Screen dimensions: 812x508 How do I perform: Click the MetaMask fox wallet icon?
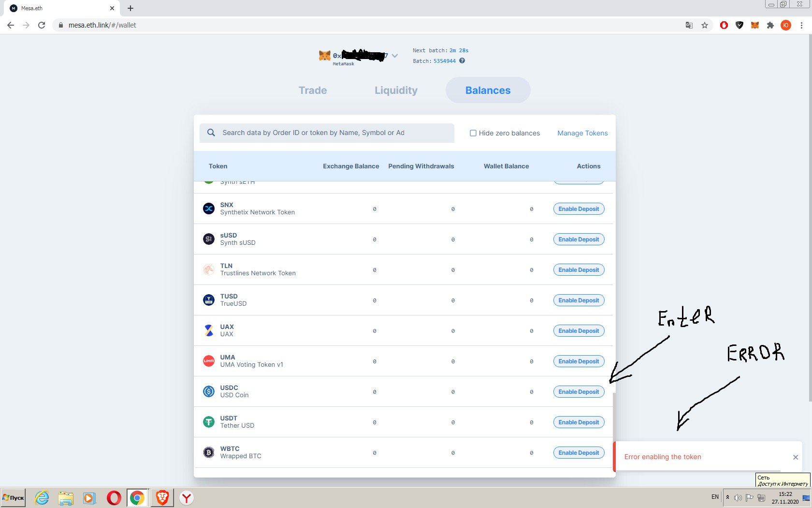pyautogui.click(x=325, y=56)
